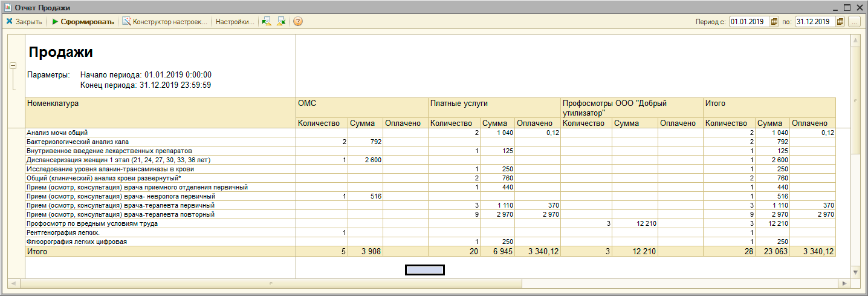Open calendar for period end date
868x296 pixels.
point(840,22)
